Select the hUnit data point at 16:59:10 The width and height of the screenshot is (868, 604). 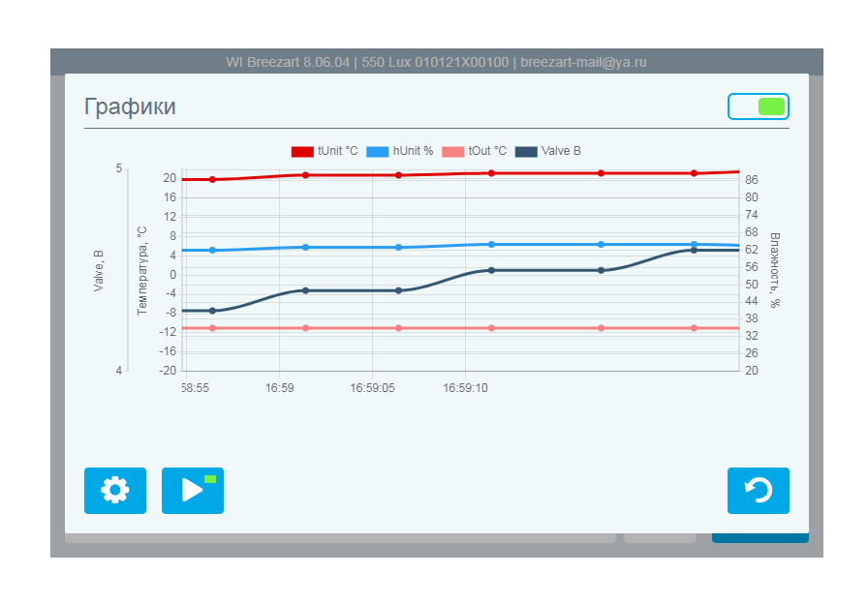(491, 244)
